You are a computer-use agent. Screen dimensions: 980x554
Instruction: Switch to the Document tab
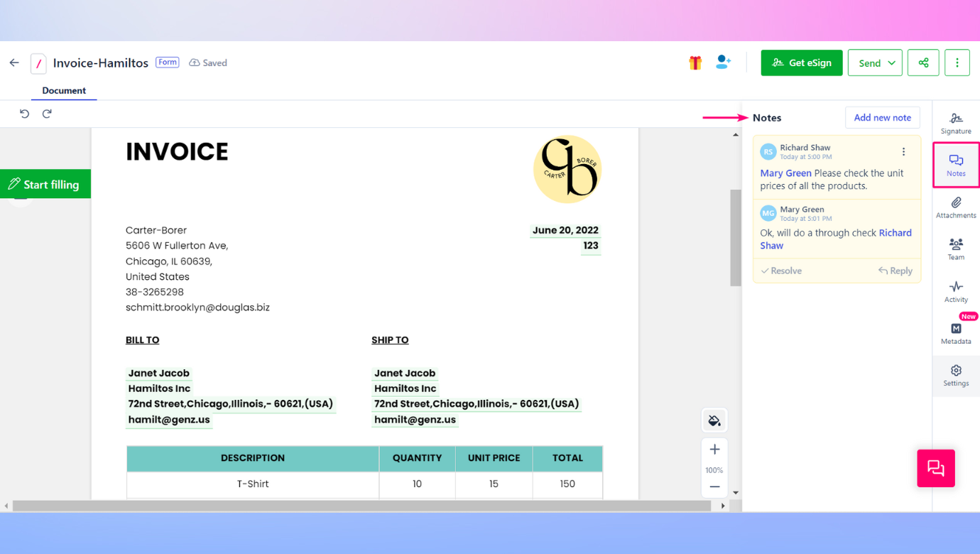[63, 90]
